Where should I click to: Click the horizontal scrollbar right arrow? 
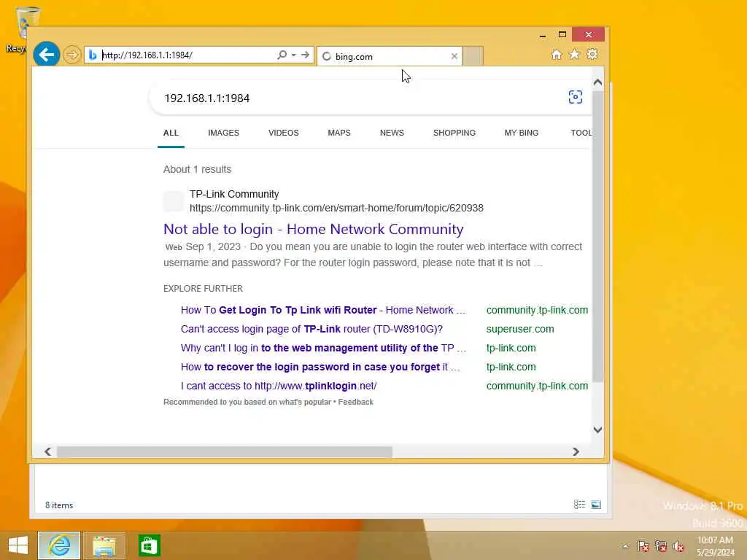pyautogui.click(x=576, y=451)
